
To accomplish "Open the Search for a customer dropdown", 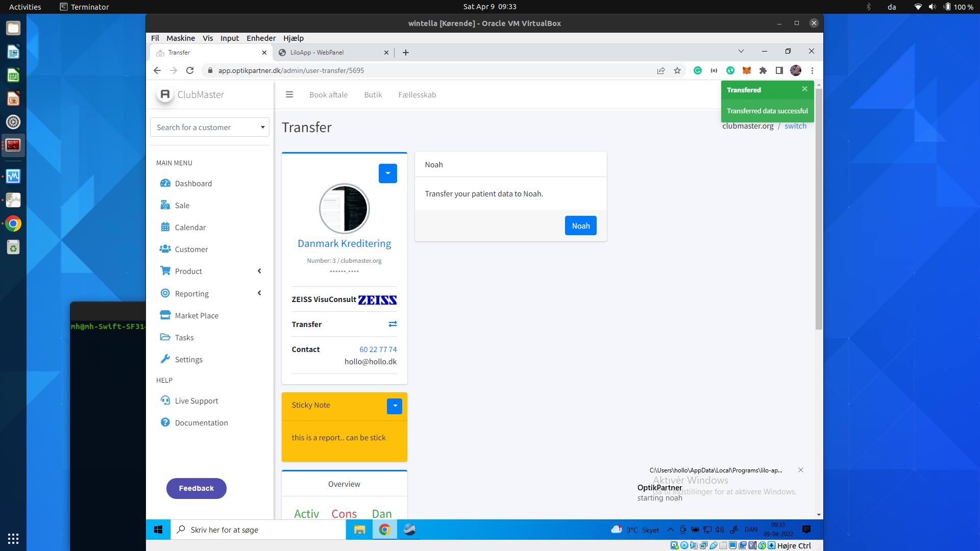I will pyautogui.click(x=210, y=127).
